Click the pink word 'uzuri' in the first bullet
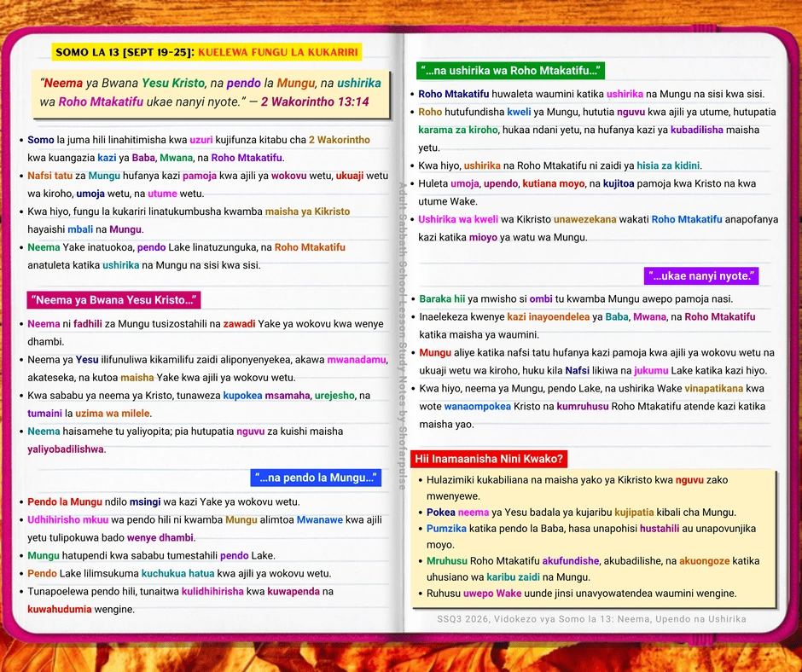Viewport: 802px width, 672px height. [x=201, y=140]
